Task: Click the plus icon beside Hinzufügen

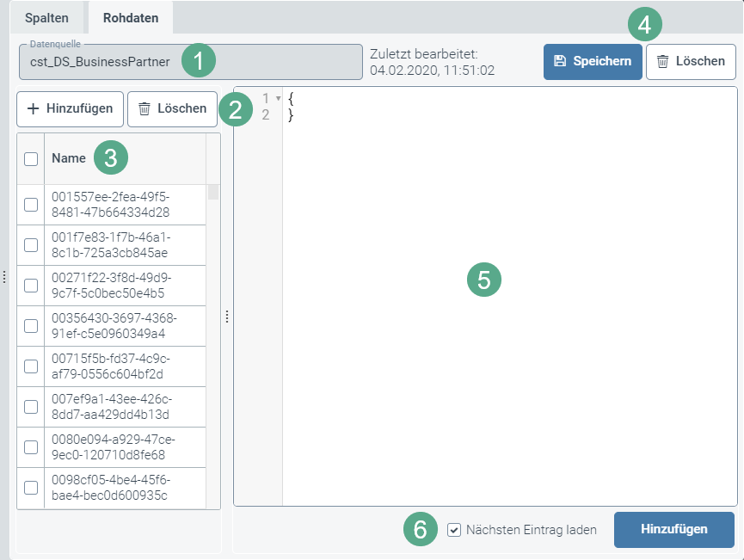Action: (33, 108)
